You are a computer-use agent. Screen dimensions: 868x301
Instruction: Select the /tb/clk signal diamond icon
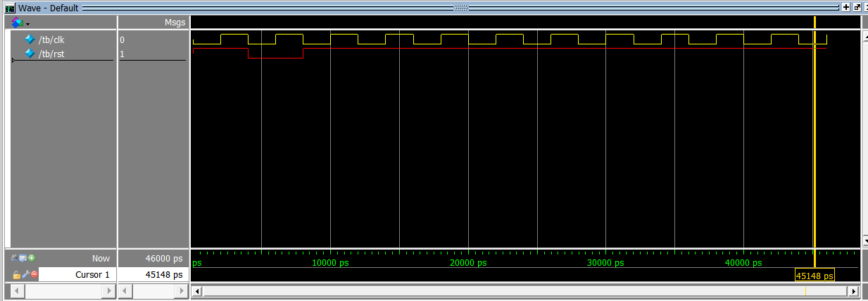tap(30, 39)
